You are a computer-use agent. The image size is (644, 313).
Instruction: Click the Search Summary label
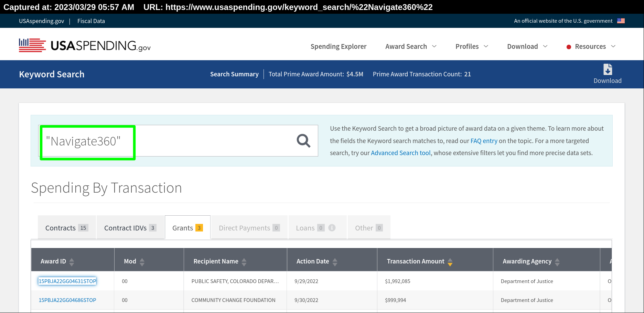[x=234, y=74]
